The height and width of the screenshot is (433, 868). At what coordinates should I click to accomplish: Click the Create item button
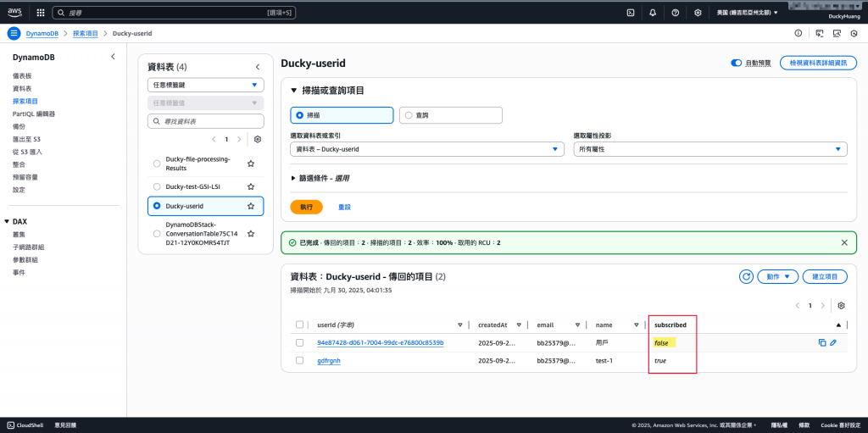[826, 276]
